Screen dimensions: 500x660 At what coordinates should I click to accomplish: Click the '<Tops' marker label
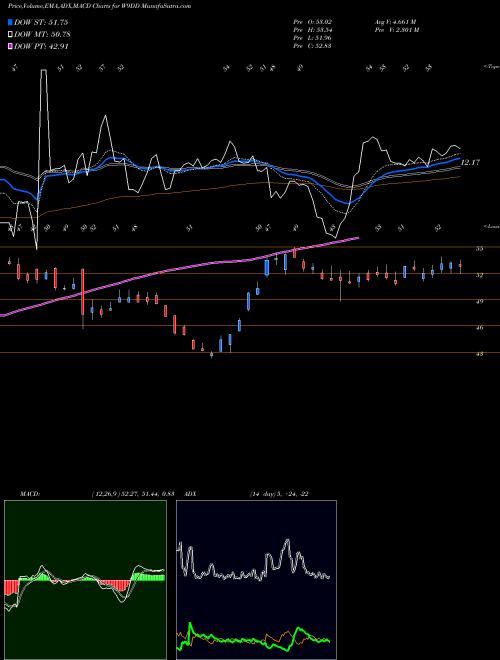(x=491, y=67)
